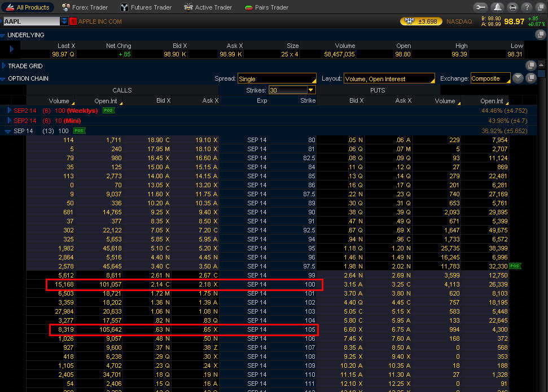Open the key-shaped settings icon
Screen dimensions: 548x392
481,7
